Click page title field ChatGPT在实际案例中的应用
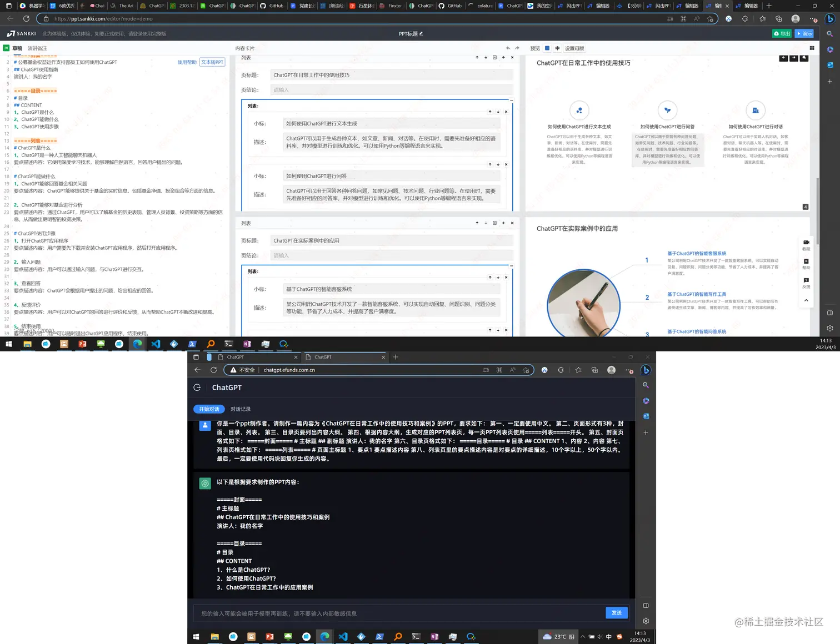840x644 pixels. 391,241
